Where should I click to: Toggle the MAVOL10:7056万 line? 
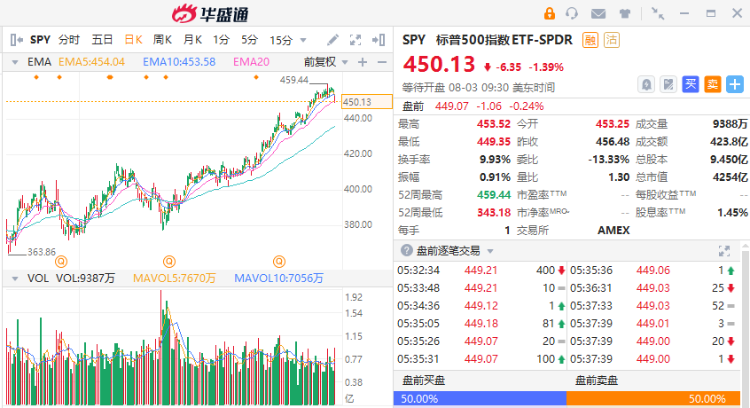point(279,278)
